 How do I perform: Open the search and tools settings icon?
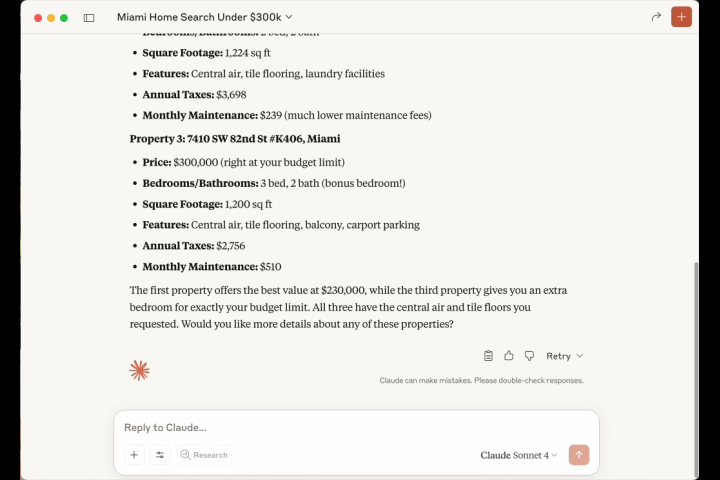(x=160, y=455)
